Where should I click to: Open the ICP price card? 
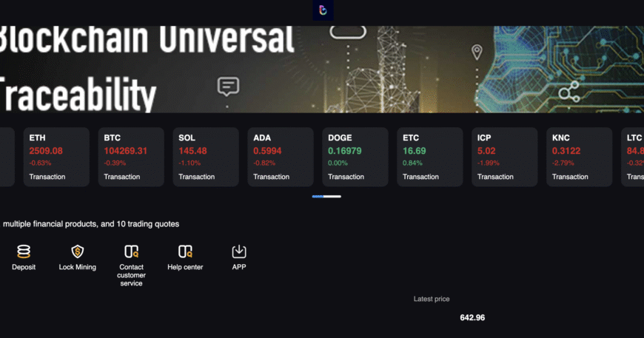tap(505, 157)
